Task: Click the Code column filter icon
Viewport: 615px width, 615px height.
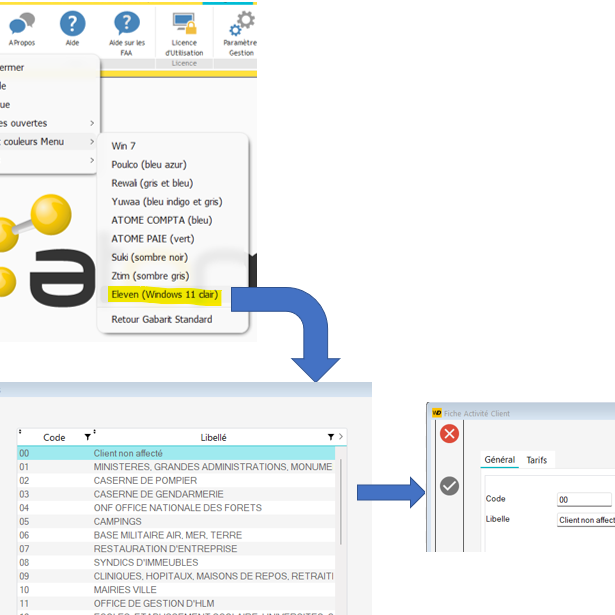Action: click(87, 437)
